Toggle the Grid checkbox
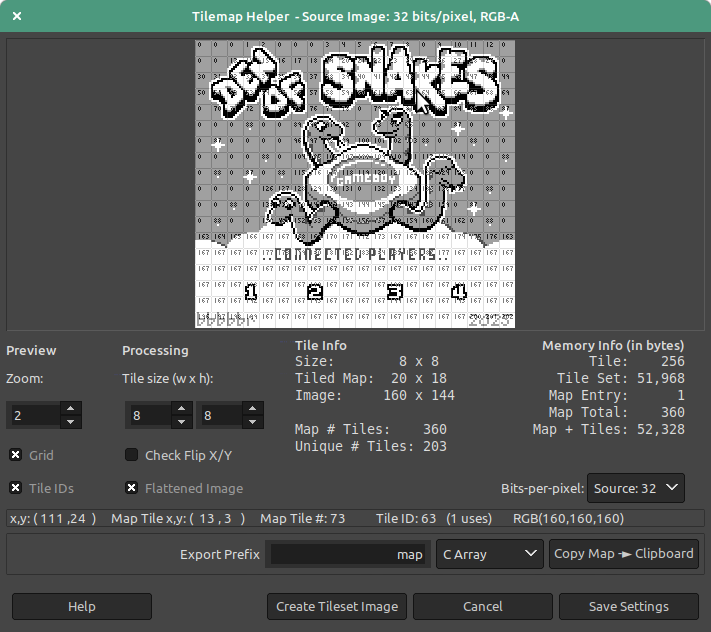The width and height of the screenshot is (711, 632). click(15, 455)
